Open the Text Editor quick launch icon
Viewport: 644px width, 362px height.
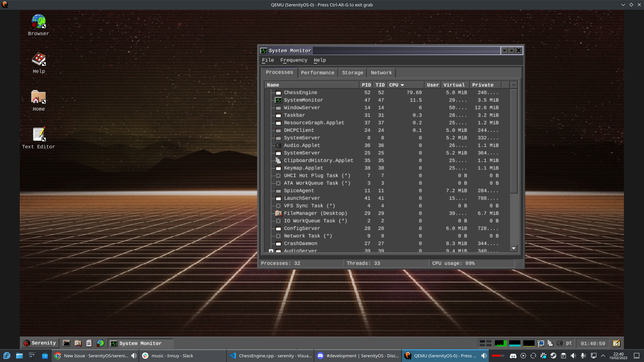(x=89, y=343)
